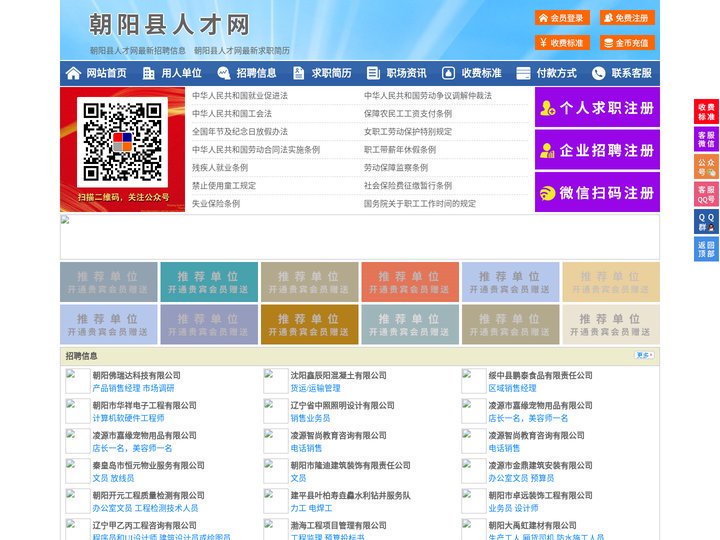This screenshot has width=720, height=540.
Task: Click the 返回顶部 floating sidebar button
Action: tap(706, 249)
